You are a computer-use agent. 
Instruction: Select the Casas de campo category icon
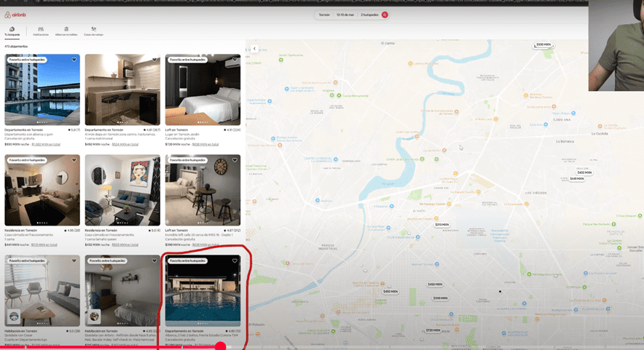click(x=93, y=31)
